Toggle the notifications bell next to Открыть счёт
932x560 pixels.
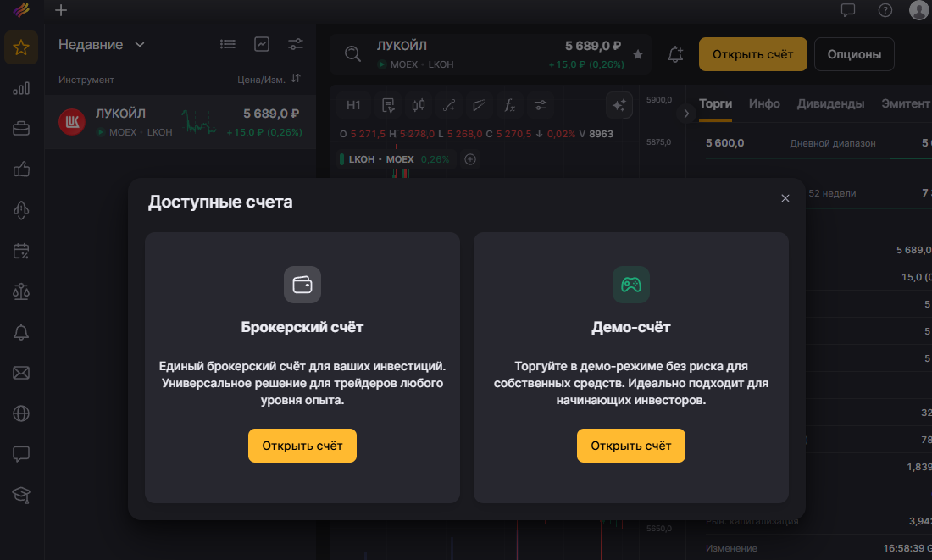[x=675, y=53]
